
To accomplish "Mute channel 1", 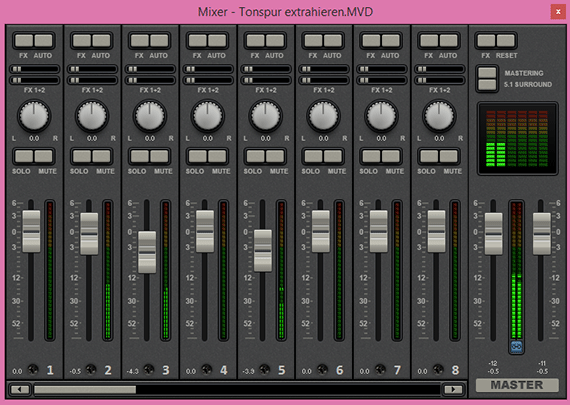I will click(x=43, y=156).
